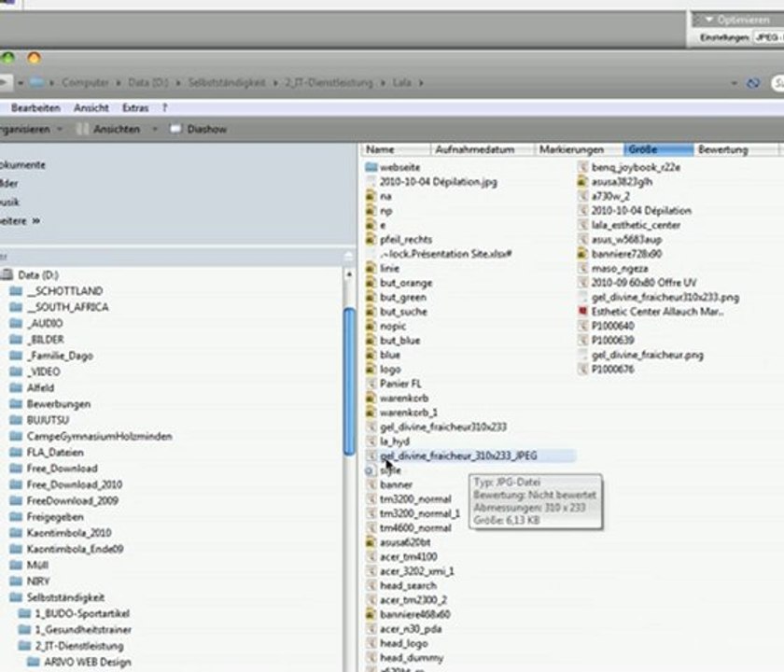Open the Ansichten dropdown arrow
This screenshot has width=784, height=672.
155,129
